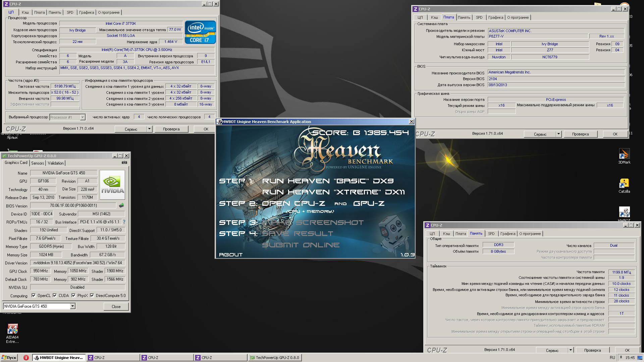The image size is (644, 362).
Task: Click the 5198.79 МГц core clock value
Action: (65, 86)
